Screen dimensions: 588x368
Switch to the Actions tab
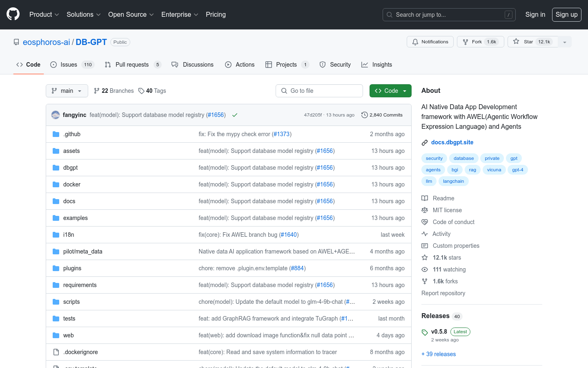click(240, 65)
